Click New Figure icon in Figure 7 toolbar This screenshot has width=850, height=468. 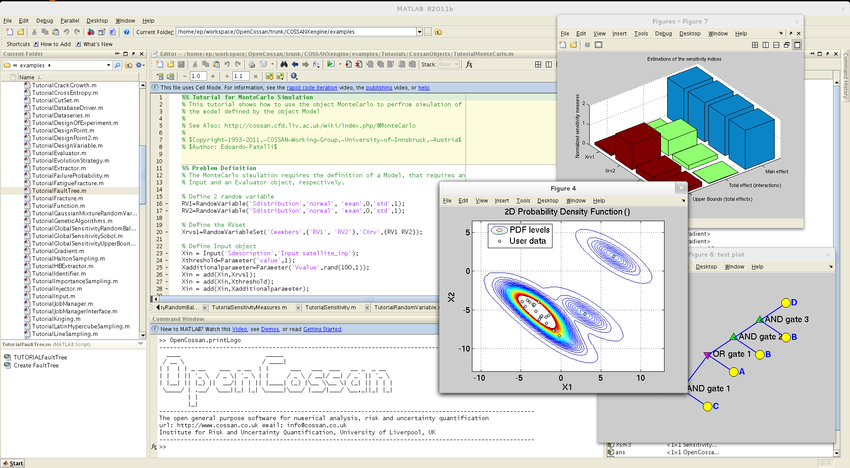[563, 45]
